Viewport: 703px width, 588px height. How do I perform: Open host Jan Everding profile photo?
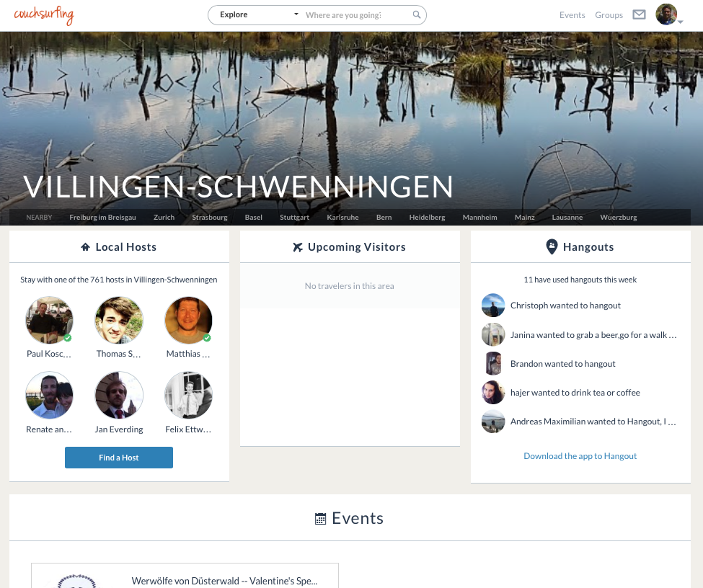coord(119,395)
